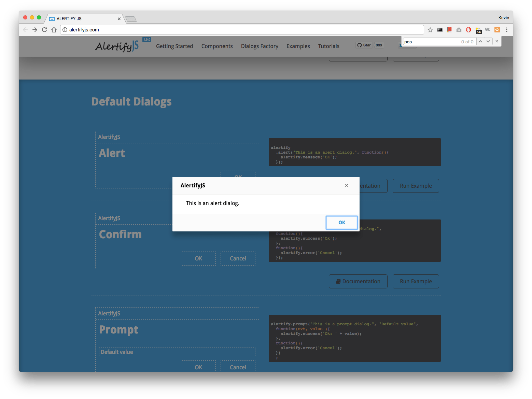Click the orange diamond extension icon
Viewport: 532px width, 399px height.
[x=497, y=30]
